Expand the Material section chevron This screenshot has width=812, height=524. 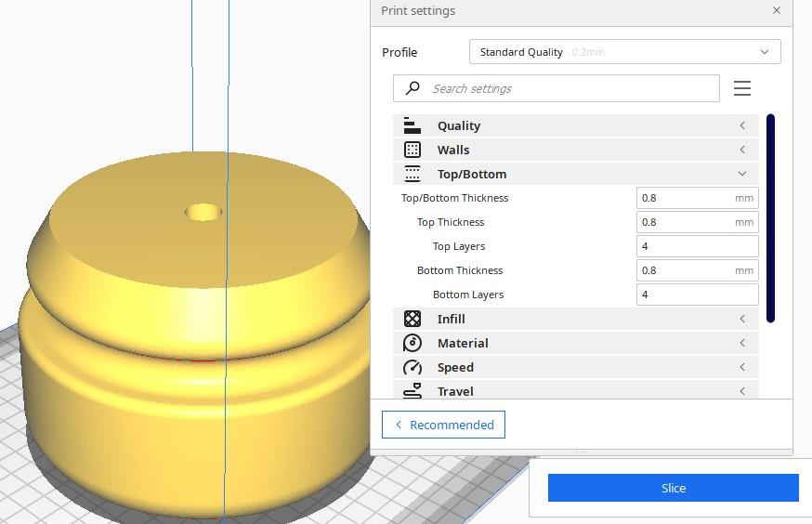742,343
